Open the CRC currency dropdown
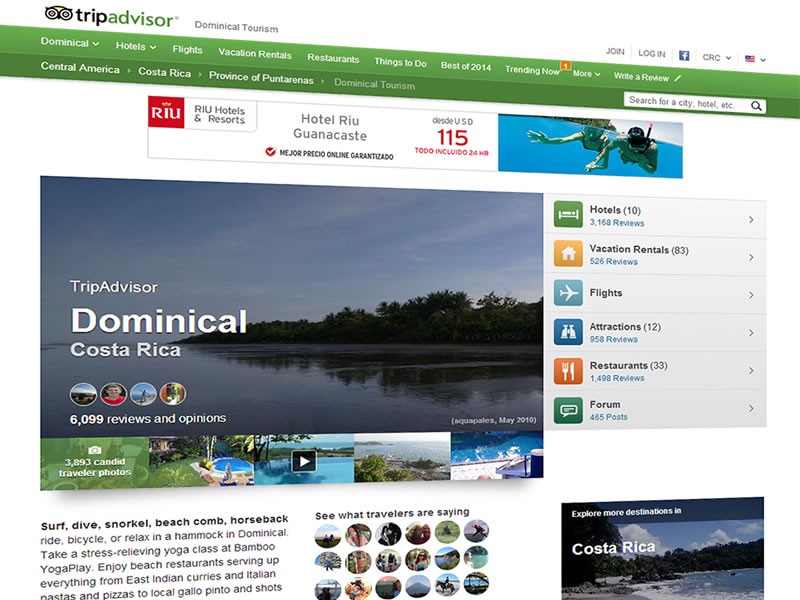 click(717, 58)
